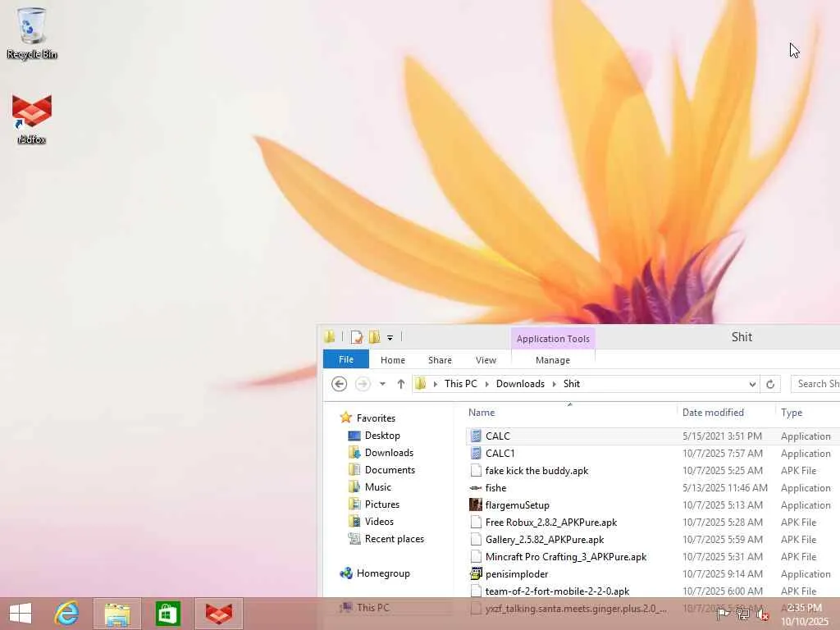Viewport: 840px width, 630px height.
Task: Open the File menu tab
Action: [x=346, y=359]
